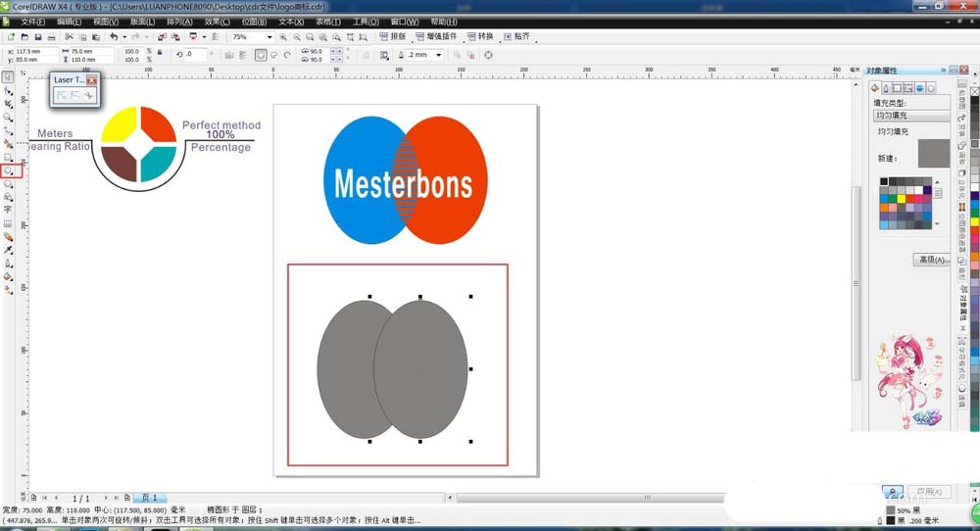Click the Cut scissors icon

coord(70,37)
